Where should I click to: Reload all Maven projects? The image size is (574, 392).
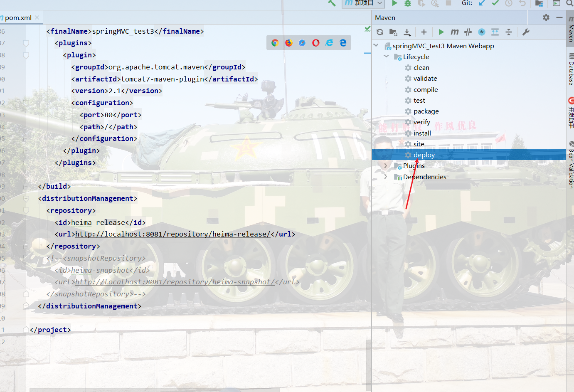point(379,32)
